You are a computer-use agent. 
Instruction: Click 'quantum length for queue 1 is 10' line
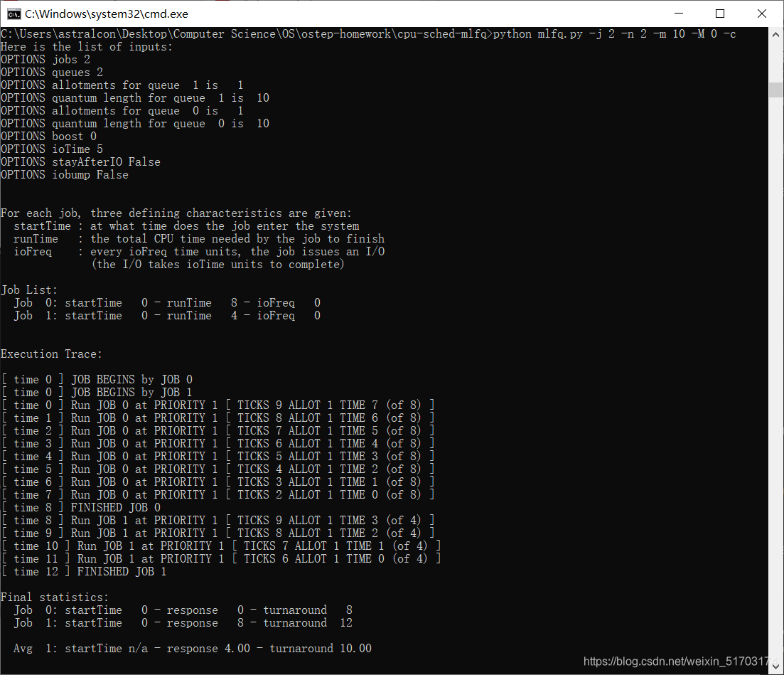pyautogui.click(x=135, y=98)
